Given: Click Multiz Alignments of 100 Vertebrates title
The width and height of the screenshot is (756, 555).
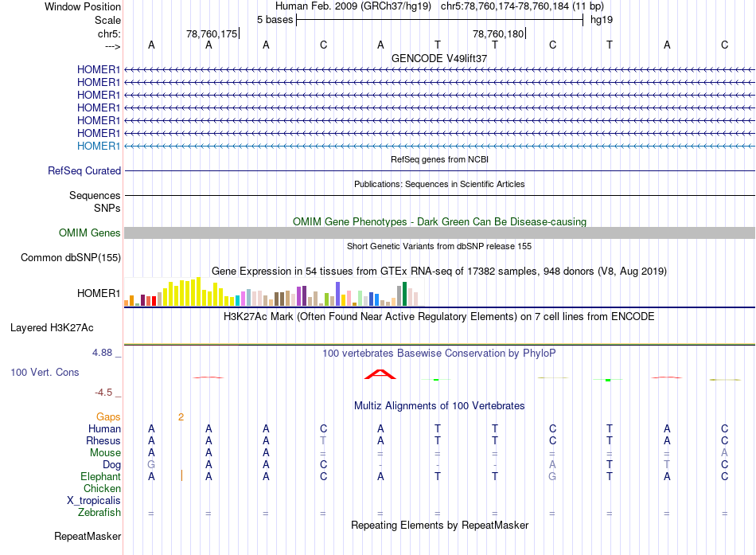Looking at the screenshot, I should coord(438,406).
